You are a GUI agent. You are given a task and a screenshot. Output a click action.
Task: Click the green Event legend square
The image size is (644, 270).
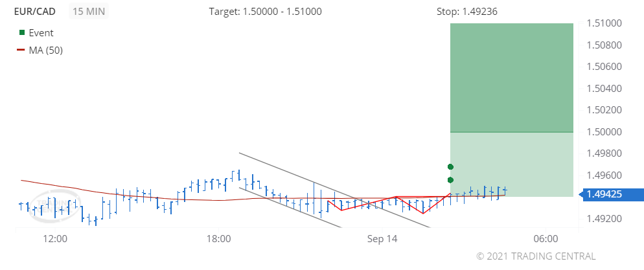(x=23, y=32)
